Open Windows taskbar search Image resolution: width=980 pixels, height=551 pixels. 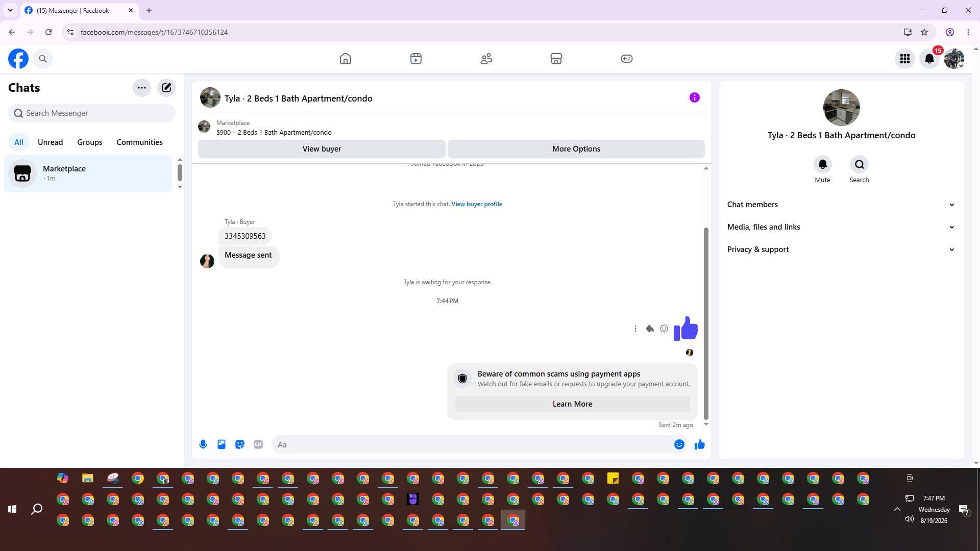(x=37, y=509)
